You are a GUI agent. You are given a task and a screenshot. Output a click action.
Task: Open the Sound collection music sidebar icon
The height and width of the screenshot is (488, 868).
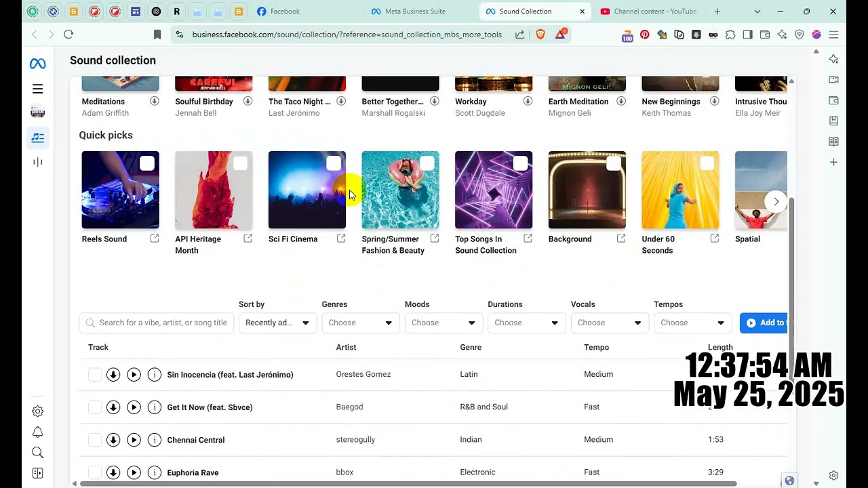click(x=37, y=138)
